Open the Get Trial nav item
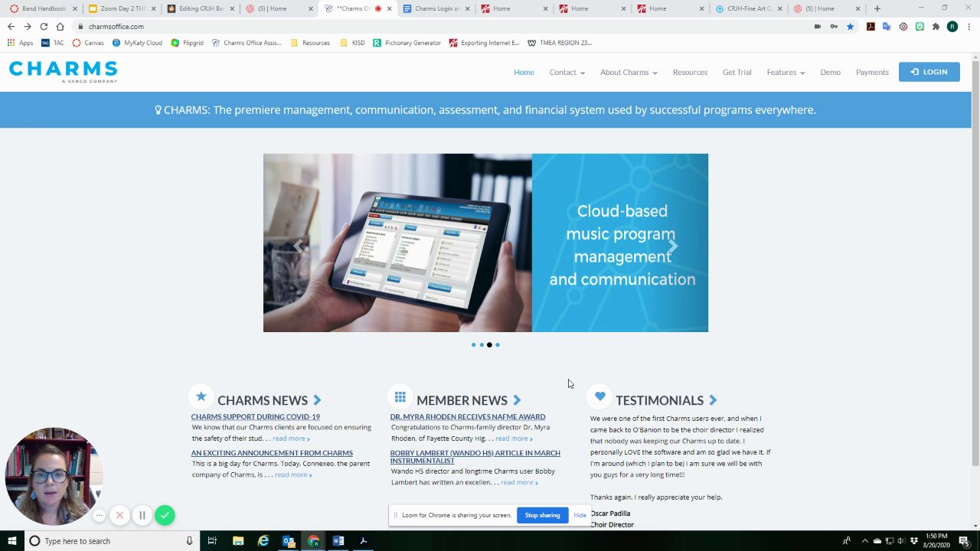 (x=737, y=72)
